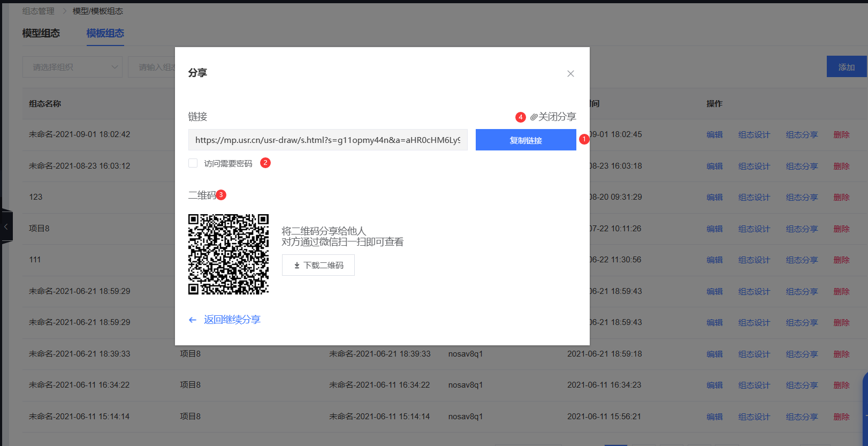This screenshot has width=868, height=446.
Task: Switch to the 模型组态 tab
Action: pyautogui.click(x=41, y=33)
